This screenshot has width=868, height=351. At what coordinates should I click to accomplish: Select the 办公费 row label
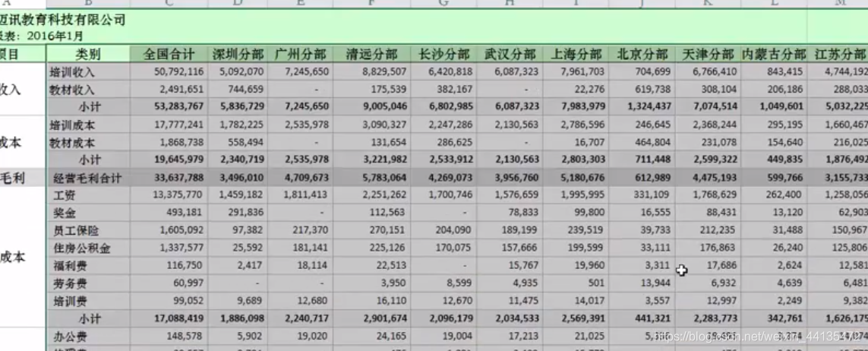click(89, 337)
